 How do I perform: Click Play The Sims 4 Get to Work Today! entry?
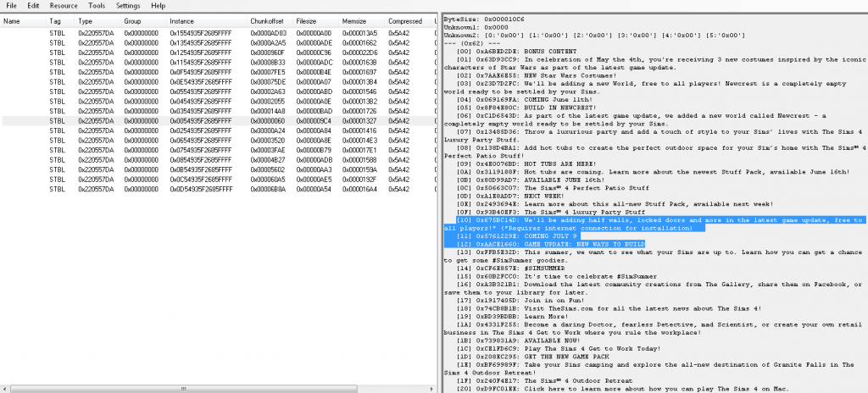[559, 349]
